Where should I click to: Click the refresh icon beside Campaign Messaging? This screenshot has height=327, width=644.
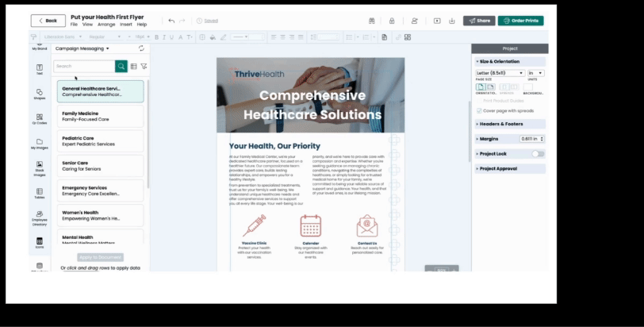(141, 48)
